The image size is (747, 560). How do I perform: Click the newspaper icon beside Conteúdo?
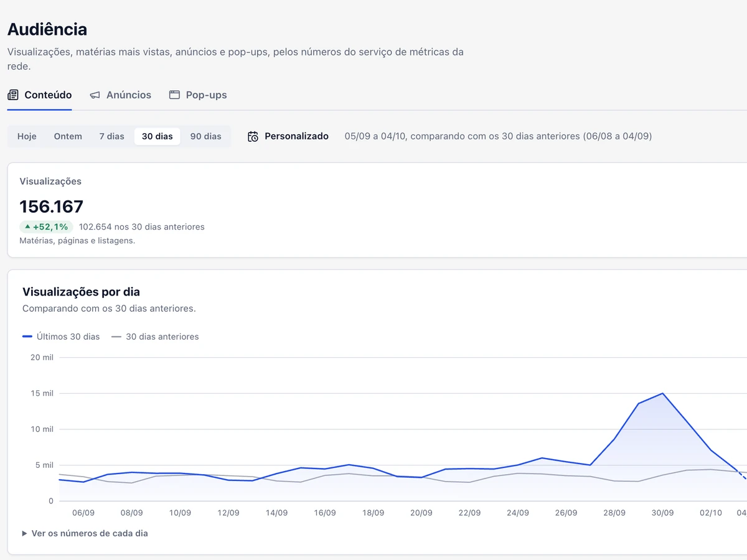click(x=13, y=95)
